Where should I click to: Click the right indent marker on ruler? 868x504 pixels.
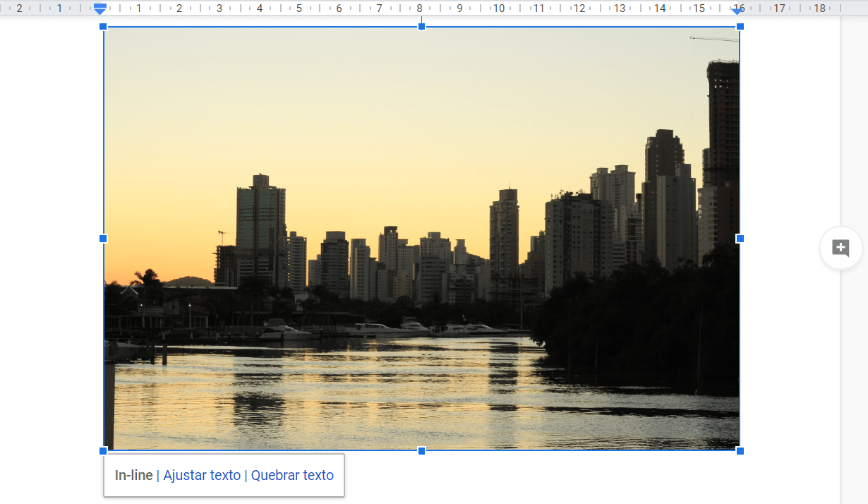pos(737,10)
